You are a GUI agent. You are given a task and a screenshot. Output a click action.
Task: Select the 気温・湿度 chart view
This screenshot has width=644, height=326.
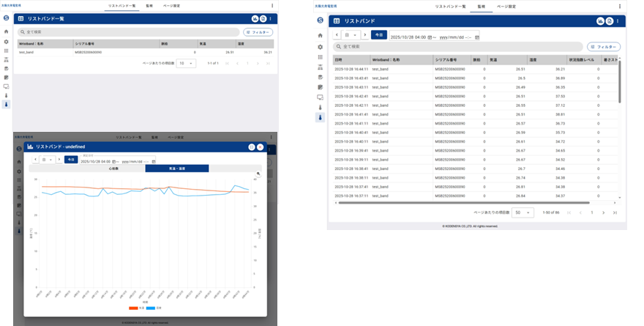(176, 168)
